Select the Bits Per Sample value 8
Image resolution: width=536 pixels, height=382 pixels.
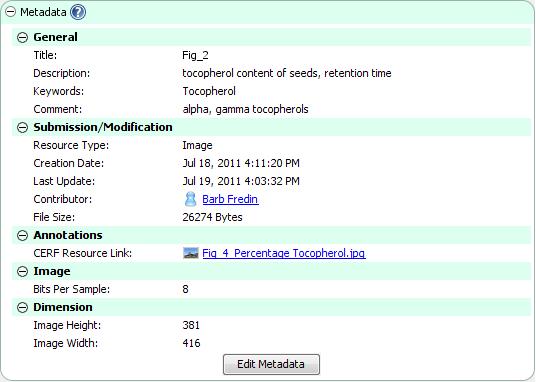[x=185, y=289]
